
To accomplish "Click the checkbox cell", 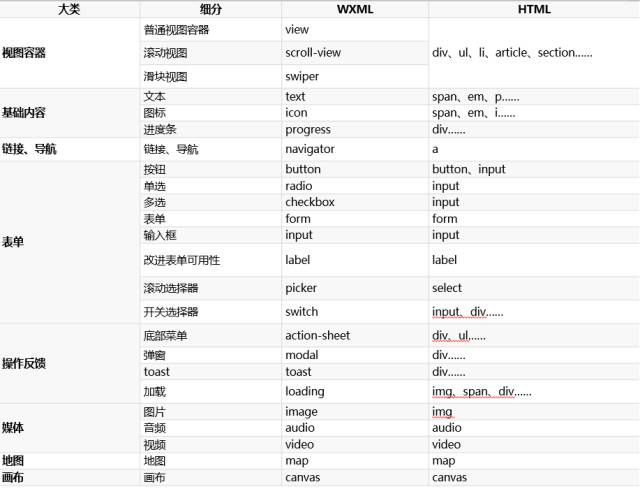I will 355,202.
